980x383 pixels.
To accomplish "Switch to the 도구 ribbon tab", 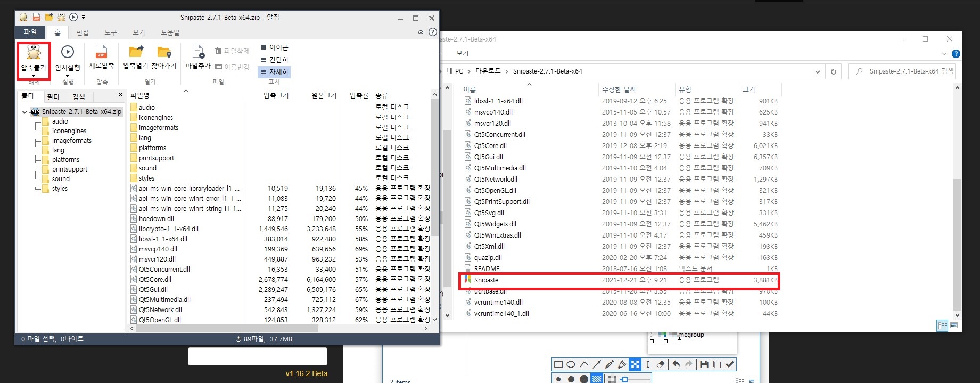I will pyautogui.click(x=111, y=32).
